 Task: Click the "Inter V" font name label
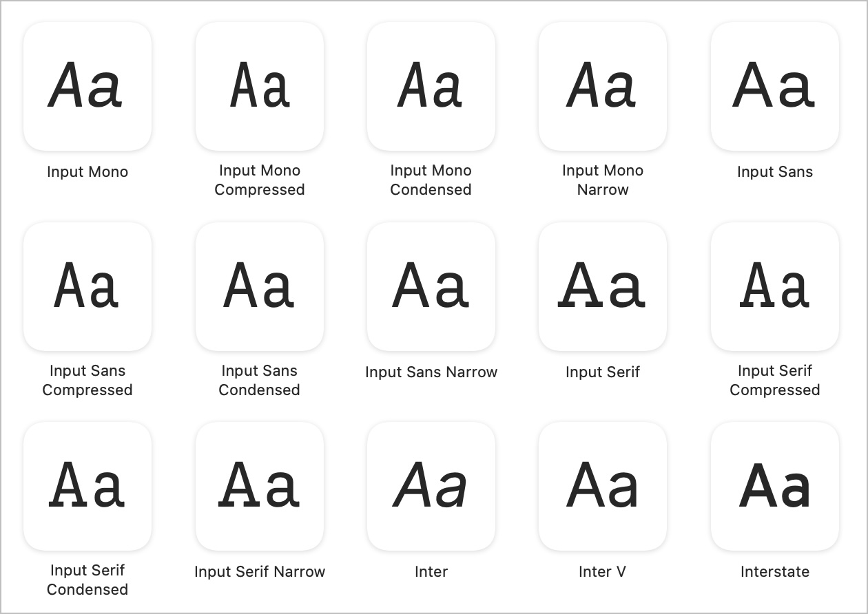[x=603, y=571]
